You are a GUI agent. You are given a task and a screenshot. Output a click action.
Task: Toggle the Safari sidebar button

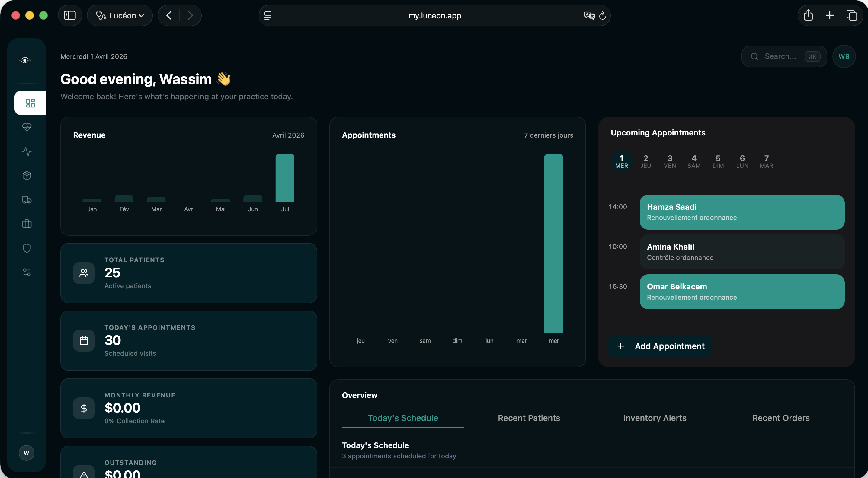pyautogui.click(x=70, y=15)
